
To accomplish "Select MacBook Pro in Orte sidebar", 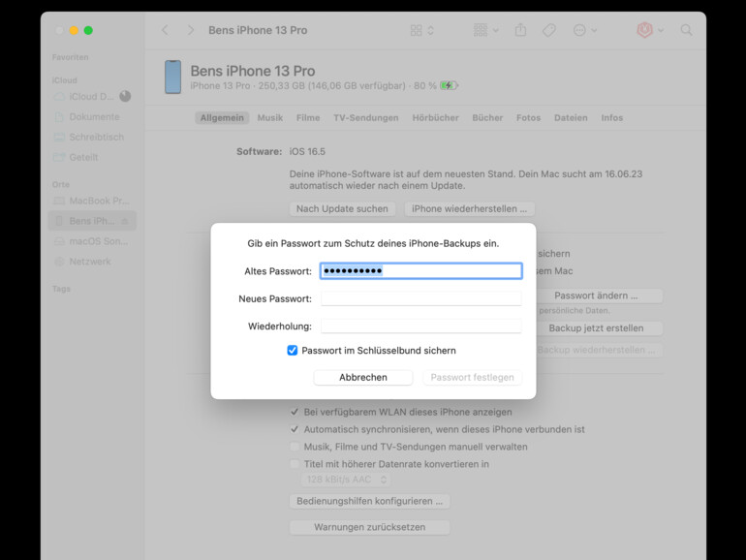I will (x=91, y=201).
